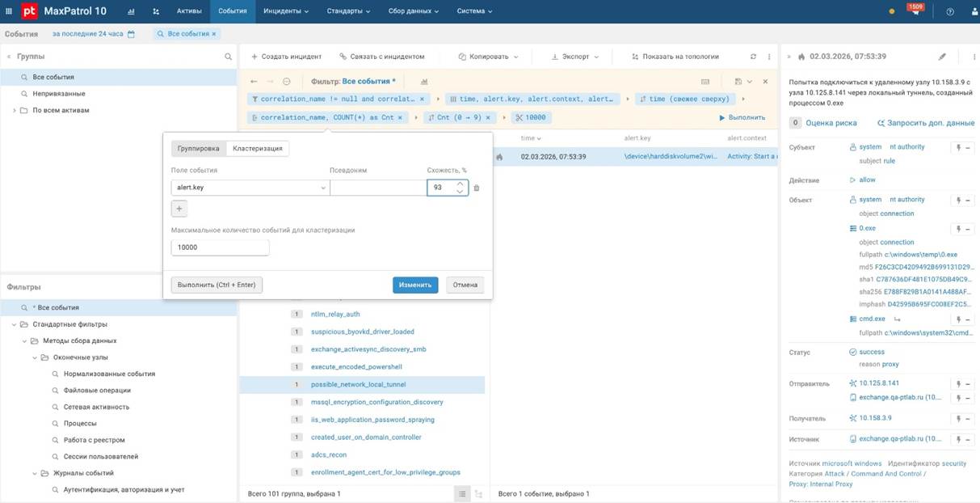Go back with the filter left arrow
The width and height of the screenshot is (980, 503).
[254, 82]
